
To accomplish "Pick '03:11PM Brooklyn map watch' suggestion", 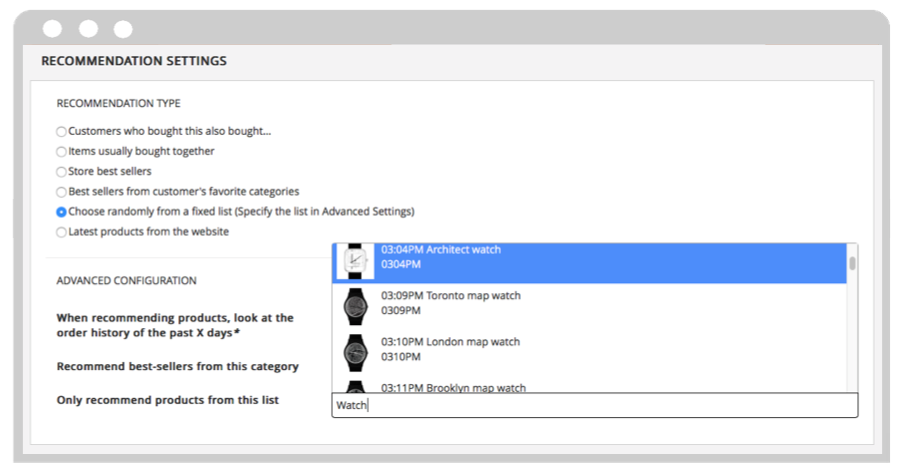I will (589, 385).
